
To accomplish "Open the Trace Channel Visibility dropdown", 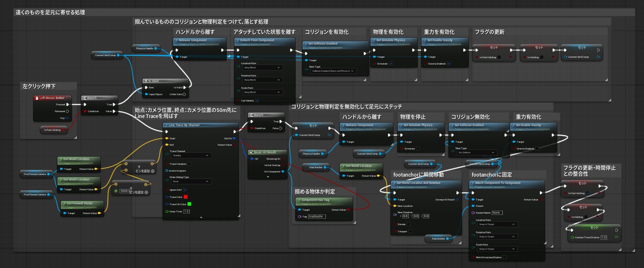I will [x=191, y=156].
